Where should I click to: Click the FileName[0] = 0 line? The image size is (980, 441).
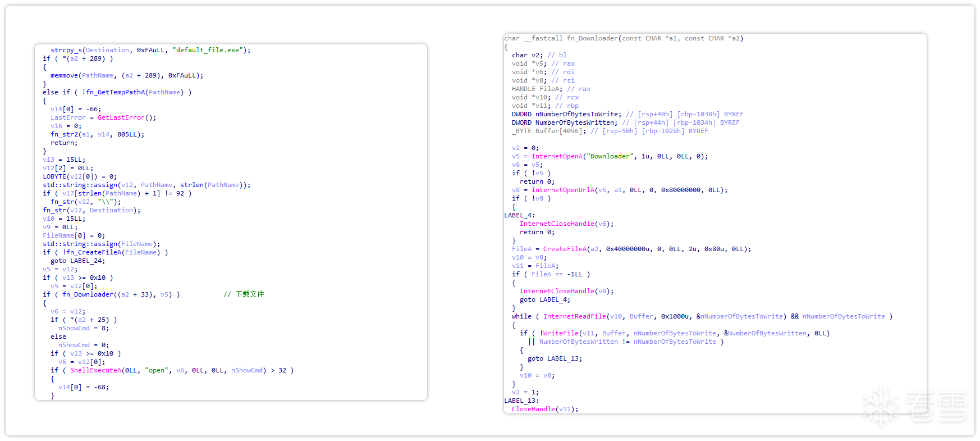click(x=74, y=235)
